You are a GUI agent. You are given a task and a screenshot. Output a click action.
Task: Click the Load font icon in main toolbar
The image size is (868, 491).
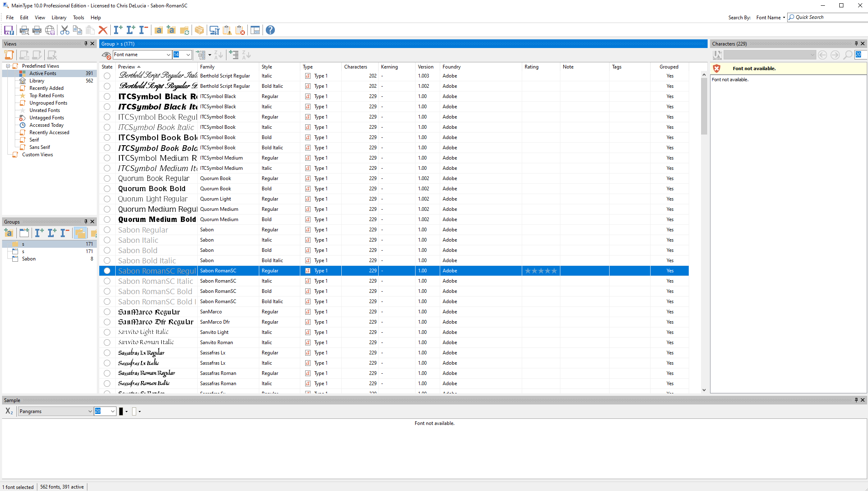tap(131, 30)
